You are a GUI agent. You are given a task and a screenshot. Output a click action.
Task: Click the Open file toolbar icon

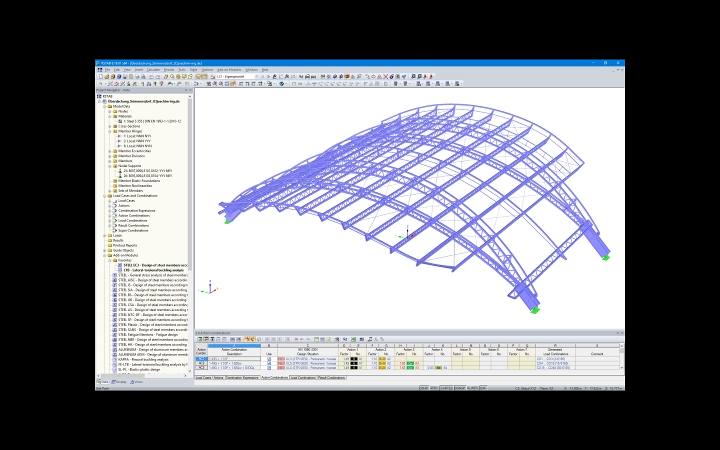click(107, 77)
